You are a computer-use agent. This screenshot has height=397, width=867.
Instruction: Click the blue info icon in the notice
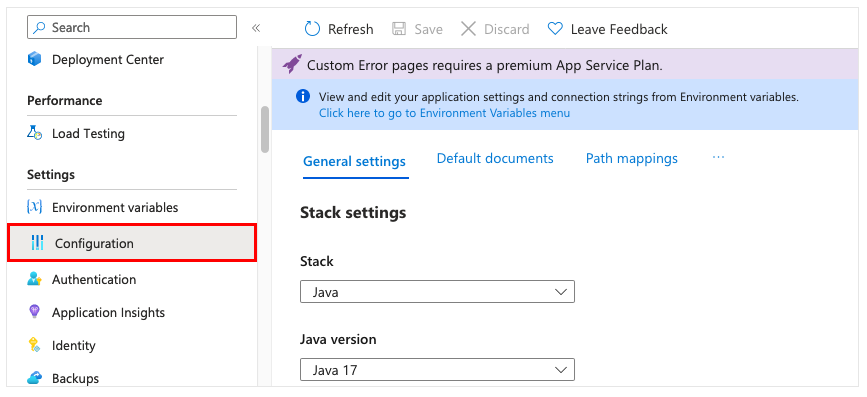click(x=302, y=96)
